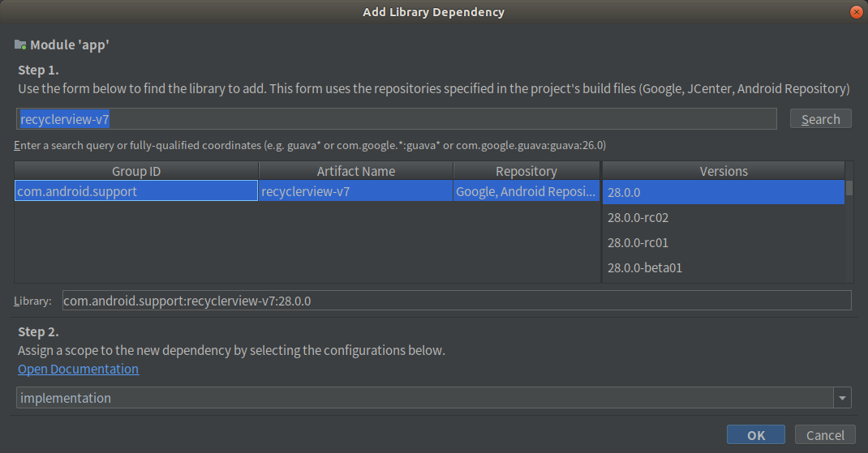The width and height of the screenshot is (868, 453).
Task: Click the Artifact Name column header
Action: 355,171
